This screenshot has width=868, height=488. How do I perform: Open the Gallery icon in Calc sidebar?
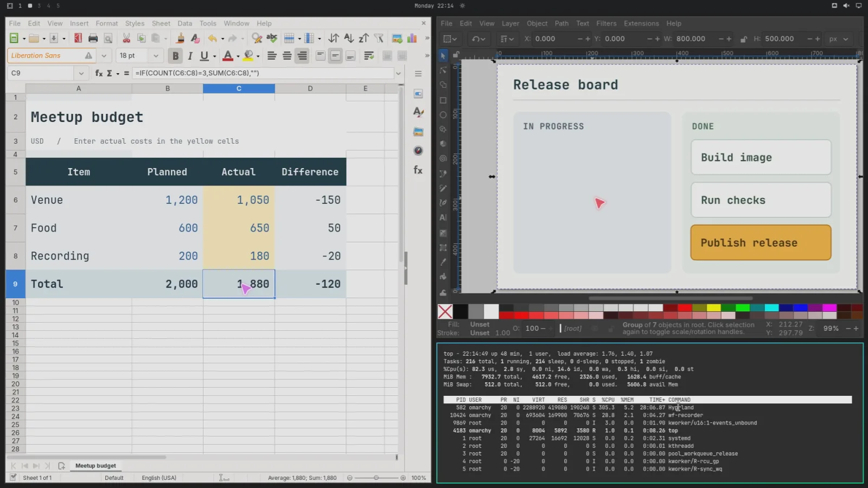418,132
